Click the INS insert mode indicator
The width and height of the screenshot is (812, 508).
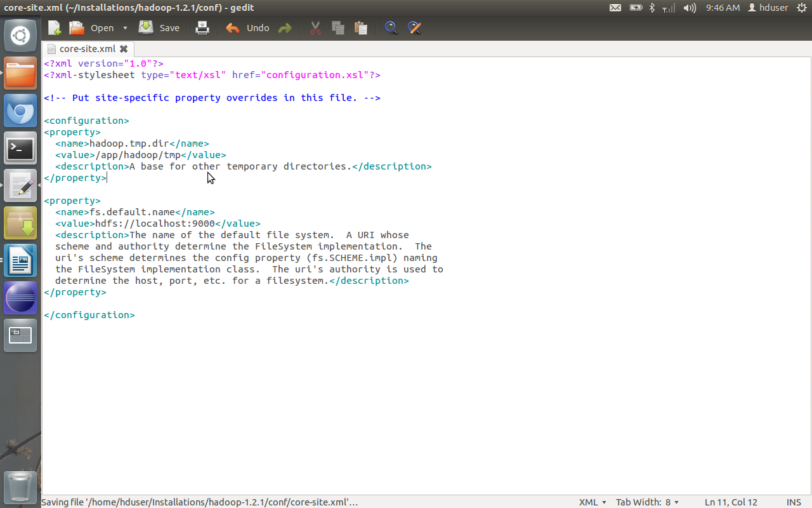pyautogui.click(x=794, y=502)
